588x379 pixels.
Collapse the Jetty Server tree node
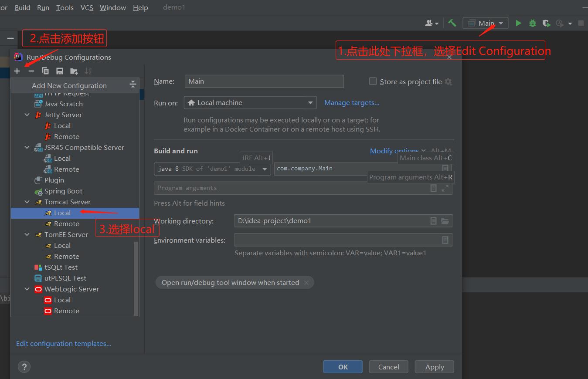pyautogui.click(x=27, y=115)
